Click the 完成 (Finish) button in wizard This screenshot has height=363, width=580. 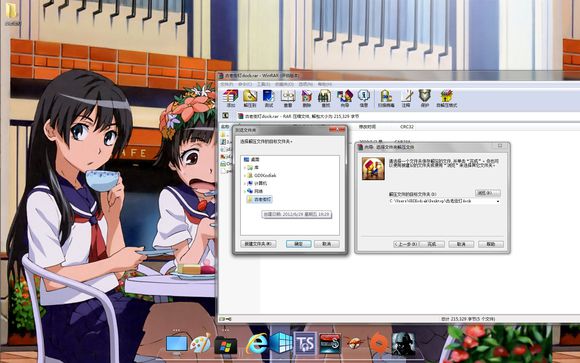(x=432, y=244)
